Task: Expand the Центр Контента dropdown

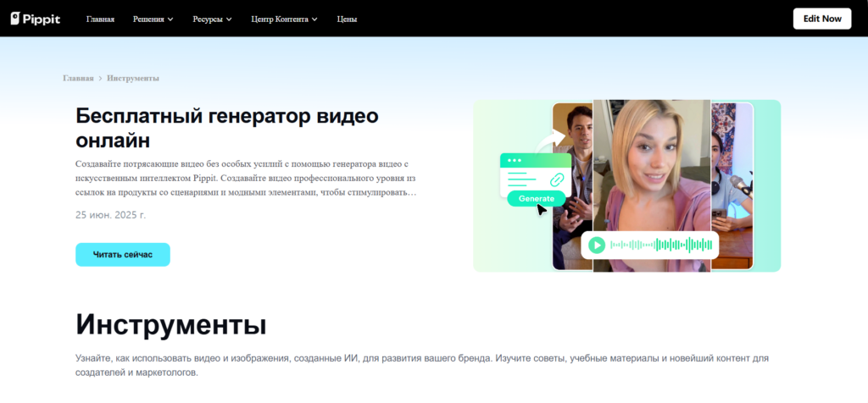Action: pyautogui.click(x=285, y=18)
